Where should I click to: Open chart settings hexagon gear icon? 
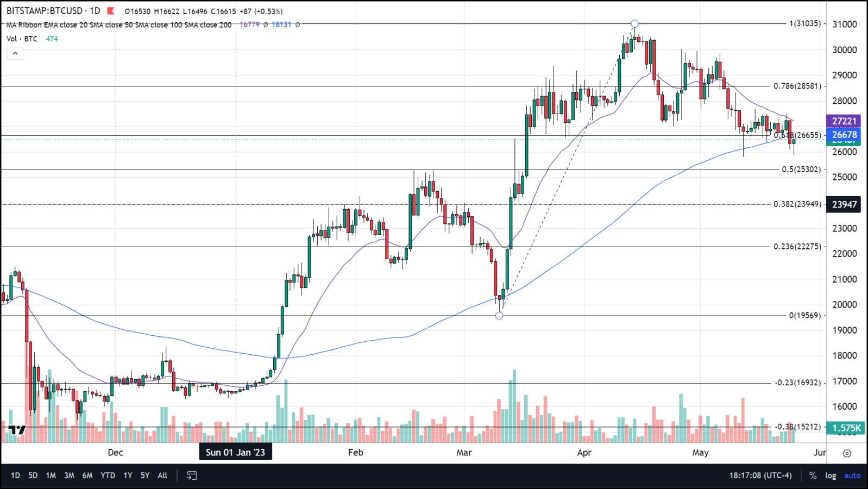pyautogui.click(x=847, y=453)
